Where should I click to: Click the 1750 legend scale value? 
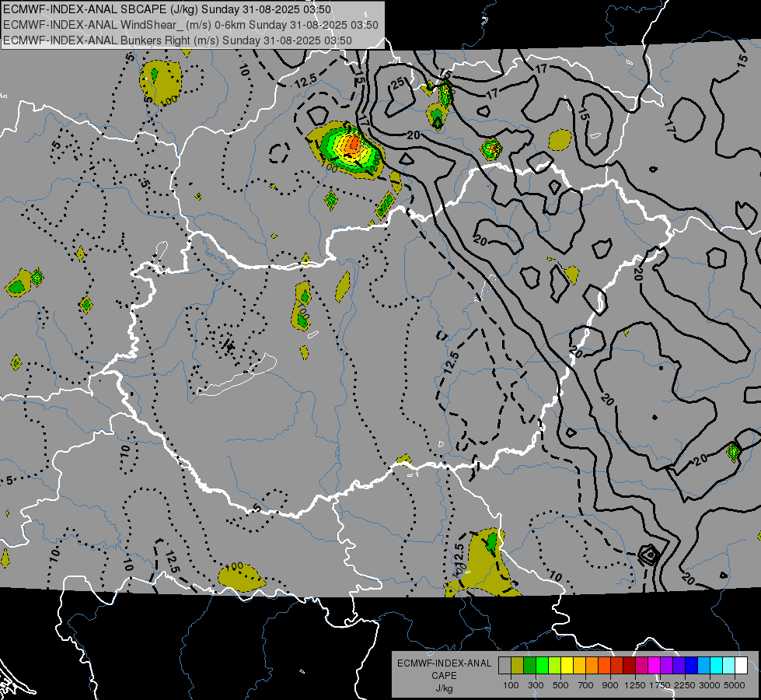(660, 685)
